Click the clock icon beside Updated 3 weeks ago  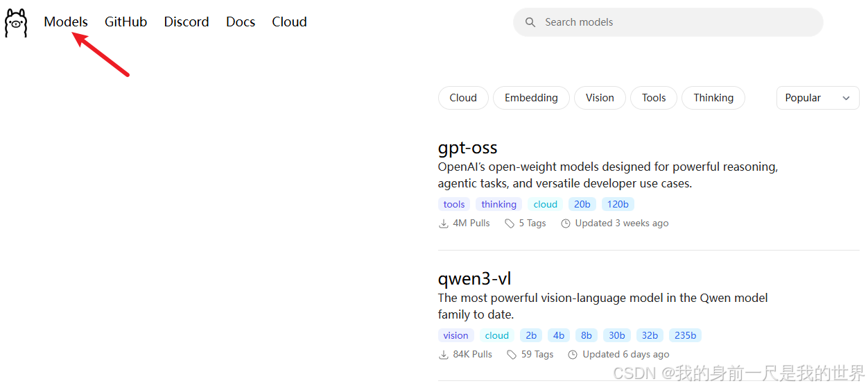pyautogui.click(x=566, y=223)
